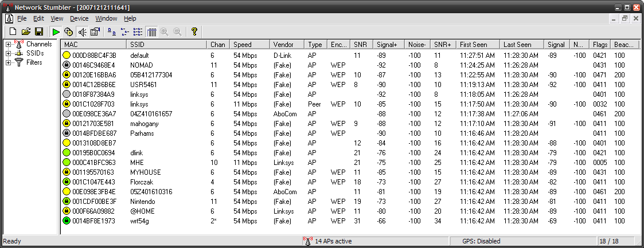Click yellow icon for 05Z401610316 row

point(67,191)
